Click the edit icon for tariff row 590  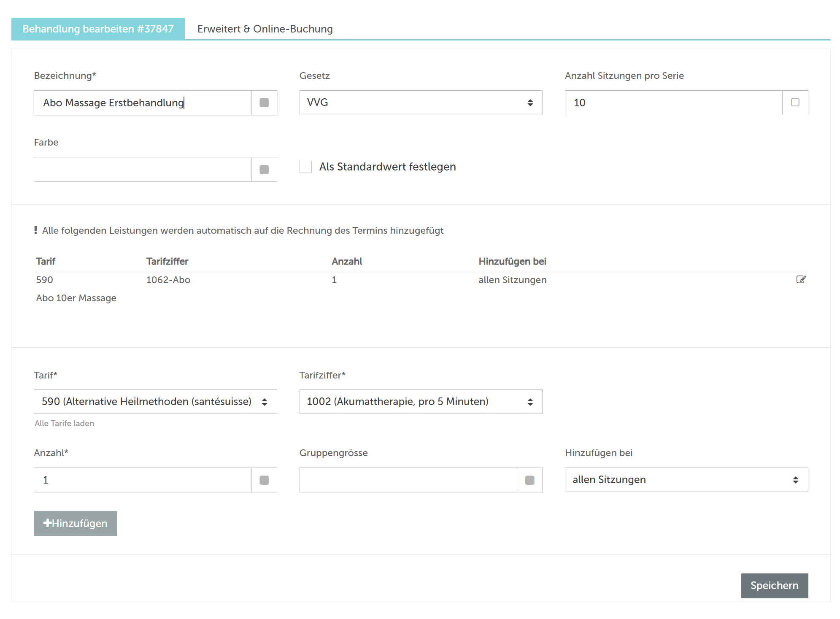click(801, 279)
